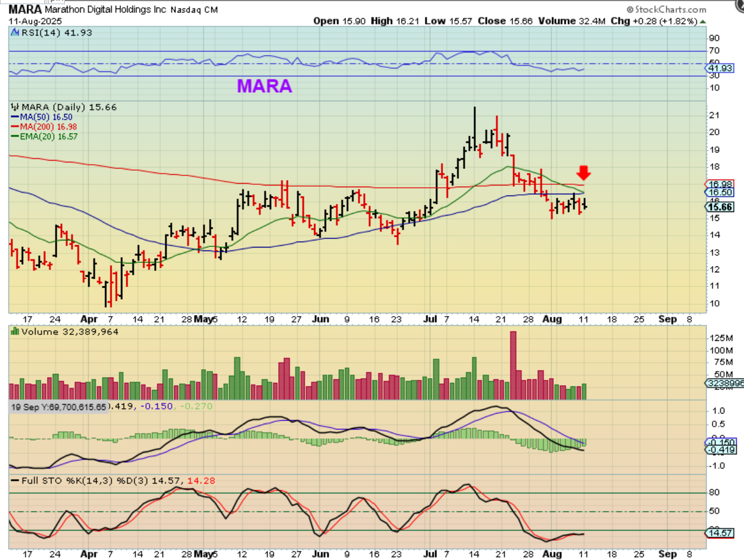Open the StockCharts.com copyright link

[667, 9]
